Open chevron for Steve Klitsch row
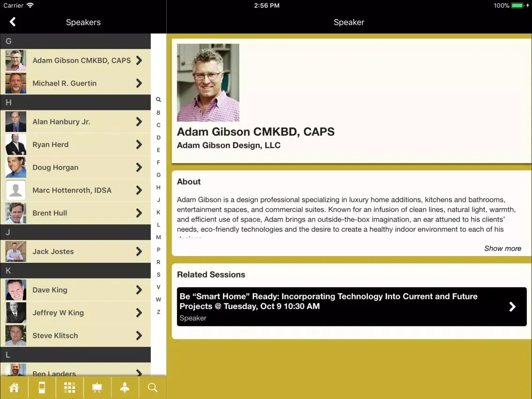This screenshot has height=399, width=532. pos(139,336)
